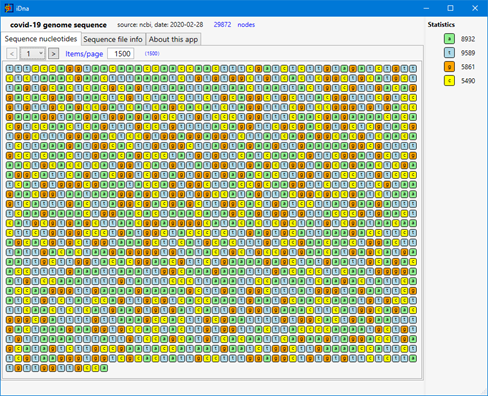Image resolution: width=488 pixels, height=396 pixels.
Task: Click the nodes label
Action: coord(246,25)
